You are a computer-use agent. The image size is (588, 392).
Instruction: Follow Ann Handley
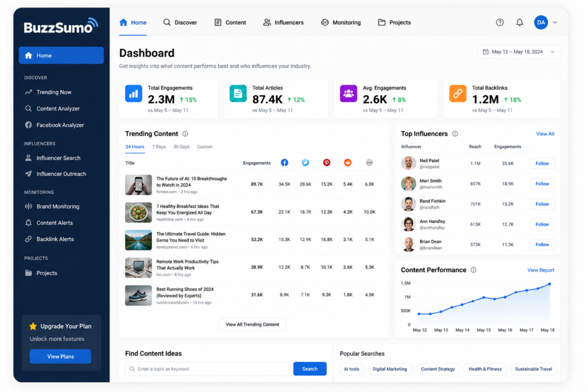[x=542, y=224]
